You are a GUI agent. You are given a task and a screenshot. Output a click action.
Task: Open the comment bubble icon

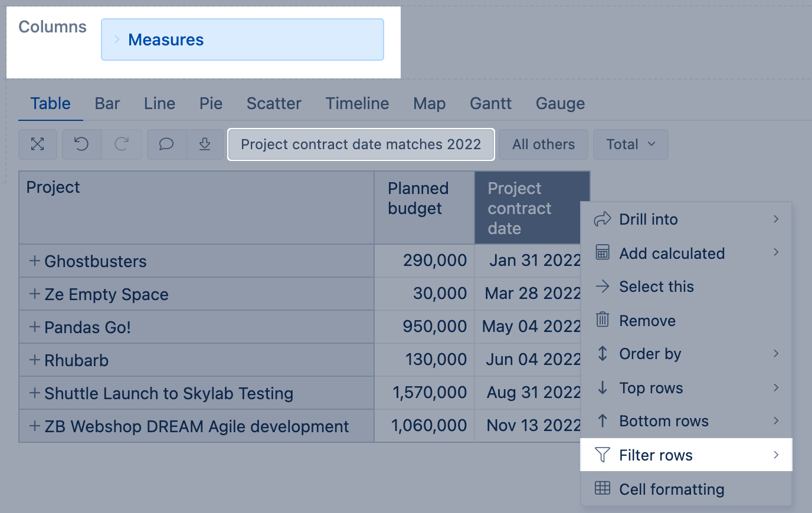[166, 144]
